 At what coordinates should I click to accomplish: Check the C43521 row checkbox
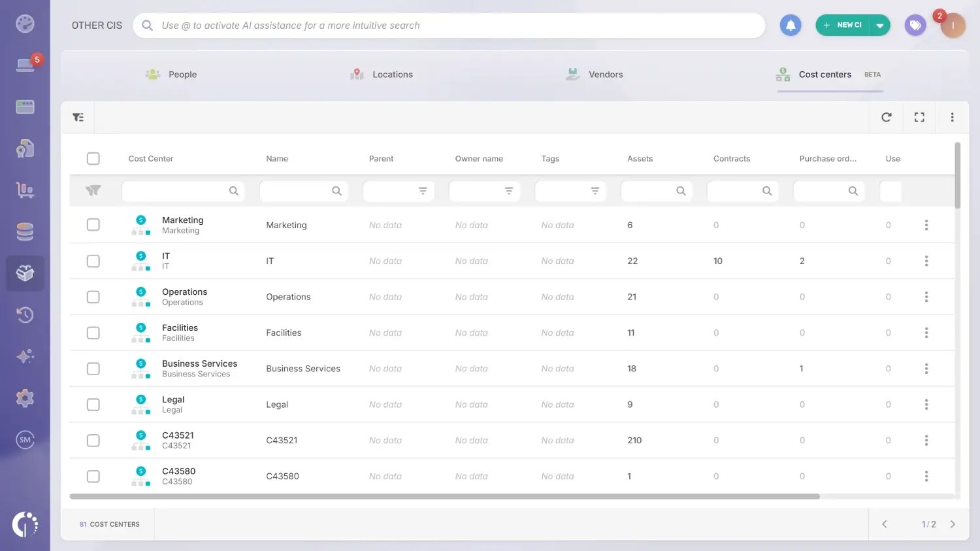click(x=93, y=441)
